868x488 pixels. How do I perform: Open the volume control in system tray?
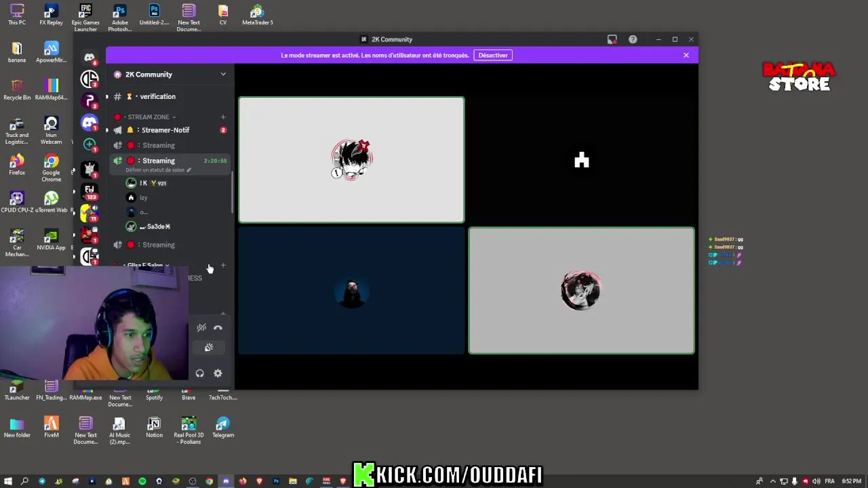816,481
